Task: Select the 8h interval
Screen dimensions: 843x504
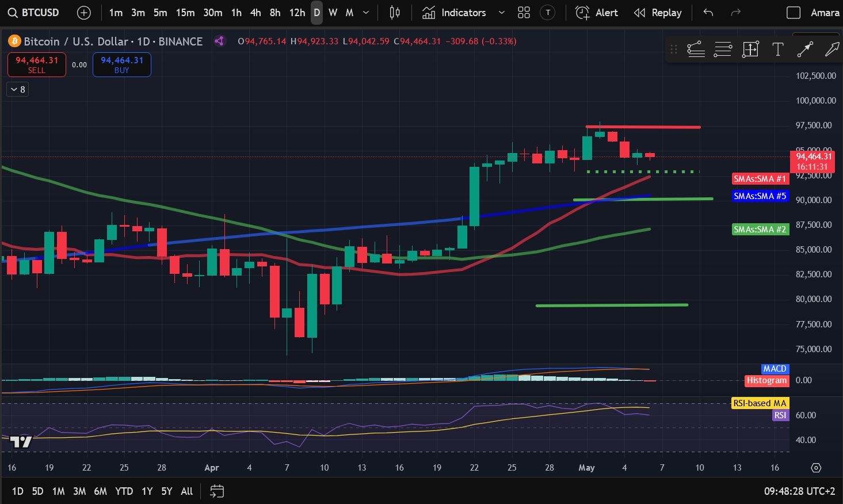Action: click(x=275, y=13)
